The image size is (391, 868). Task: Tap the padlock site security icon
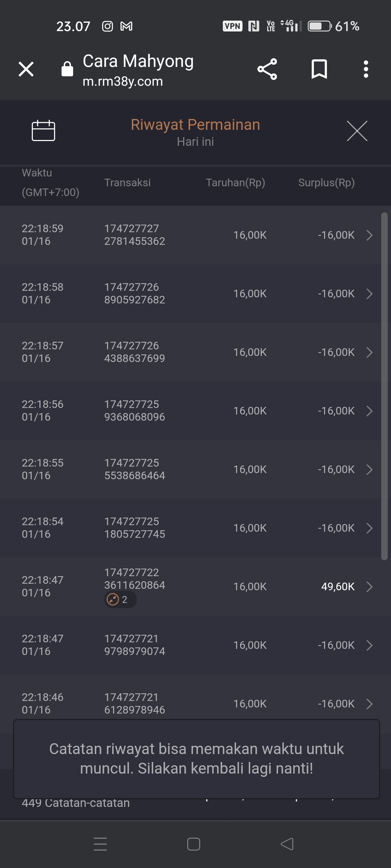coord(67,69)
